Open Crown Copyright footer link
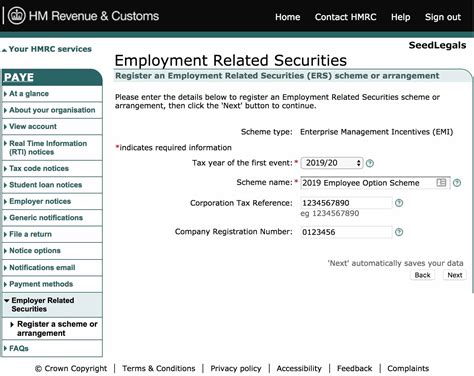474x376 pixels. (x=71, y=368)
